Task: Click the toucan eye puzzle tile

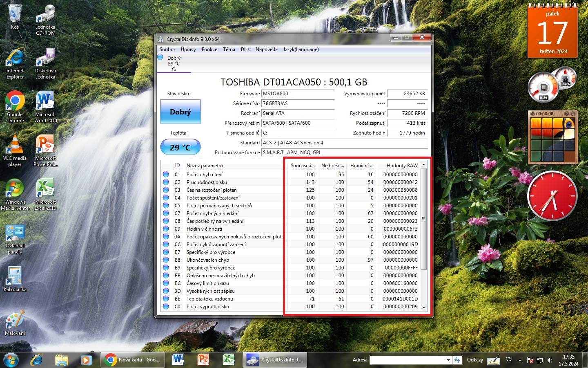Action: point(568,123)
